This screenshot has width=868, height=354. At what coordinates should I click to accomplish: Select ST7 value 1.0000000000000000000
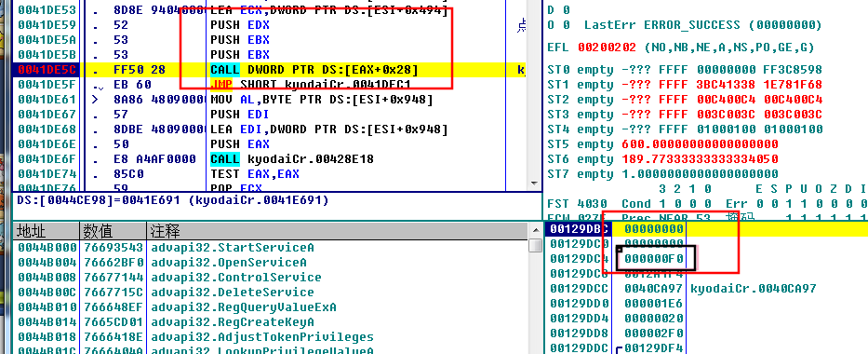click(700, 174)
